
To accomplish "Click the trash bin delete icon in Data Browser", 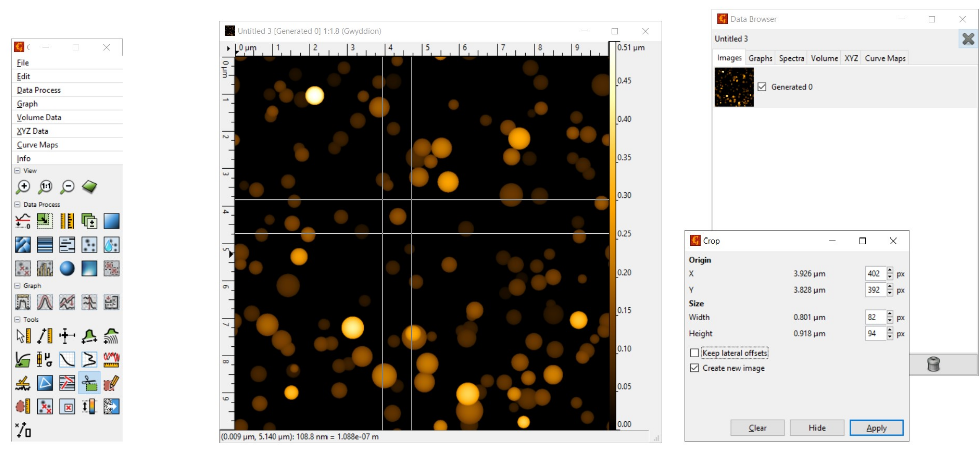I will click(933, 364).
